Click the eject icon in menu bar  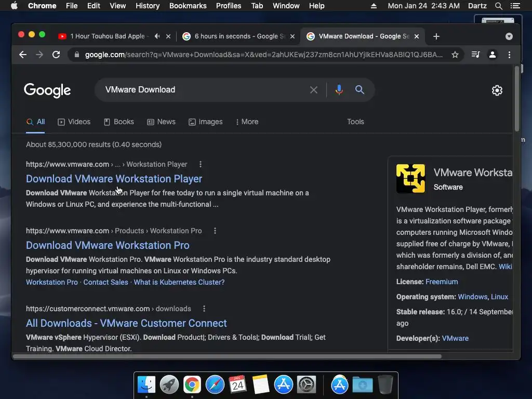click(x=374, y=6)
